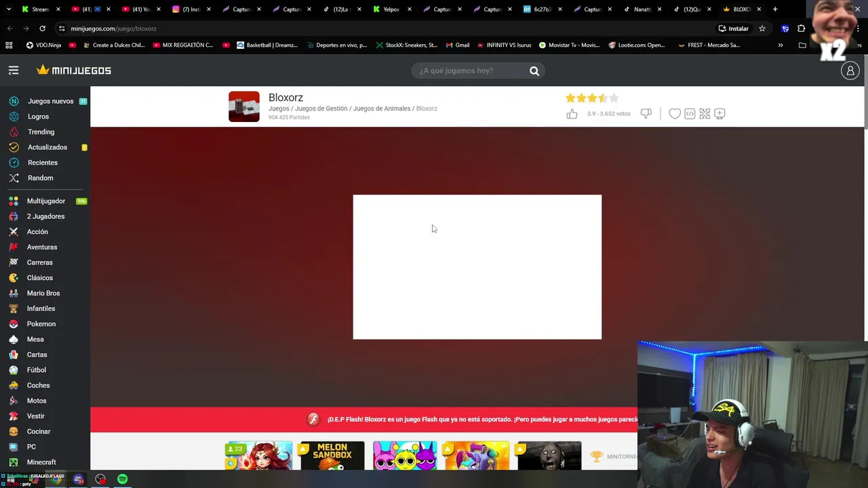Open the MIX REGGAETÓN bookmark
Image resolution: width=868 pixels, height=488 pixels.
tap(183, 45)
